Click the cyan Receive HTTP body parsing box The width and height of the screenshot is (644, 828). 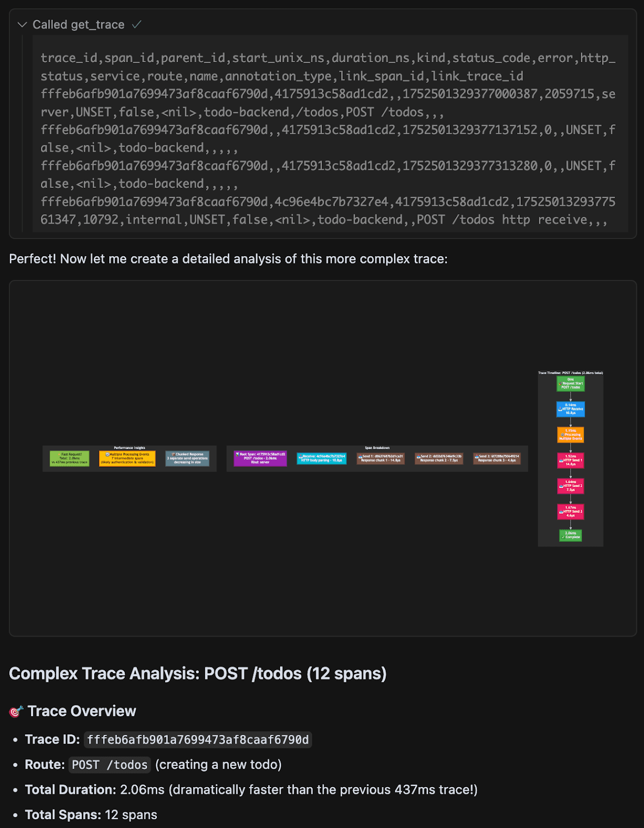point(321,459)
